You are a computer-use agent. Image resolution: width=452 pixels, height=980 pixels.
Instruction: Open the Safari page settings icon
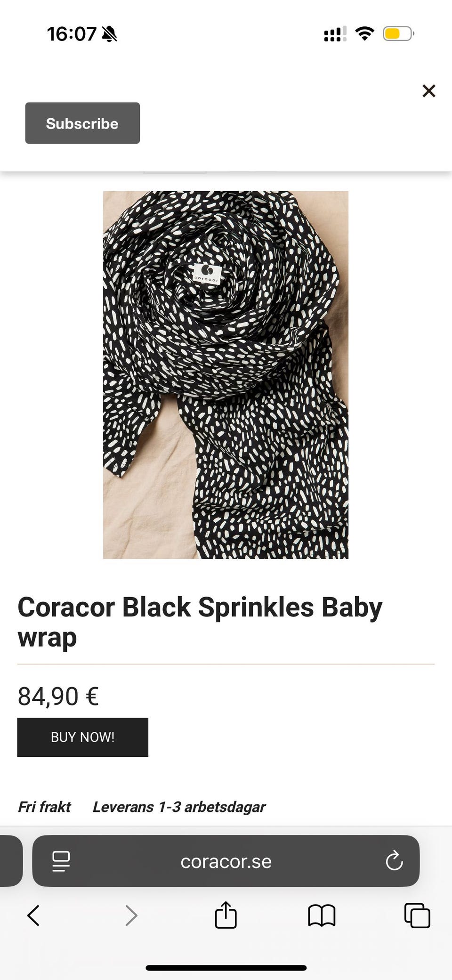(x=61, y=861)
